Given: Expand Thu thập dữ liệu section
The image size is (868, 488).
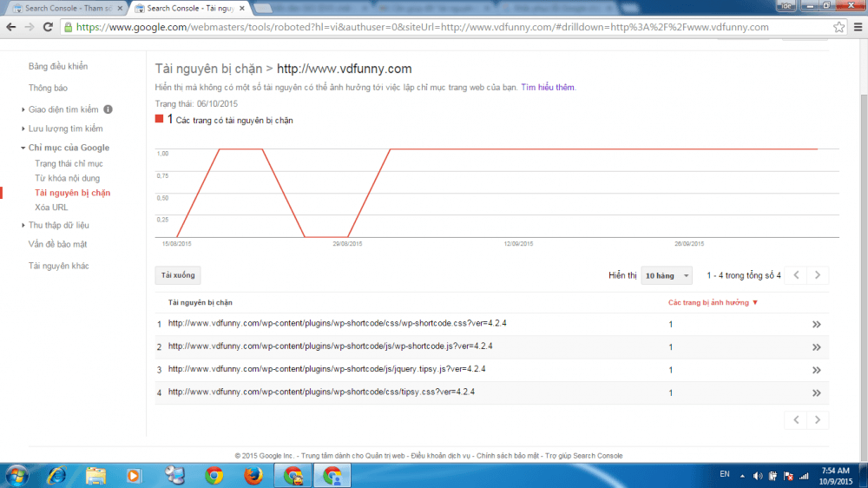Looking at the screenshot, I should [x=23, y=226].
